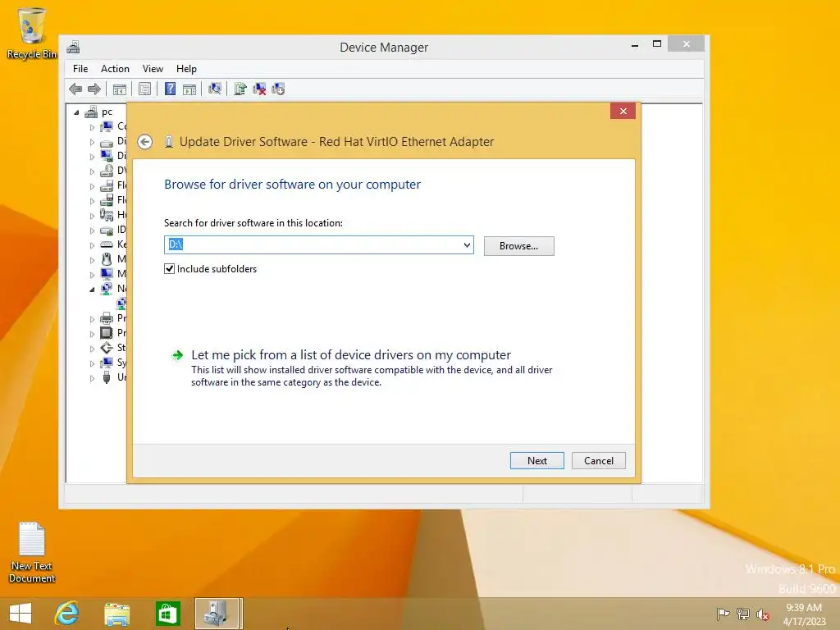Click the Scan for hardware changes icon
Viewport: 840px width, 630px height.
pyautogui.click(x=215, y=89)
